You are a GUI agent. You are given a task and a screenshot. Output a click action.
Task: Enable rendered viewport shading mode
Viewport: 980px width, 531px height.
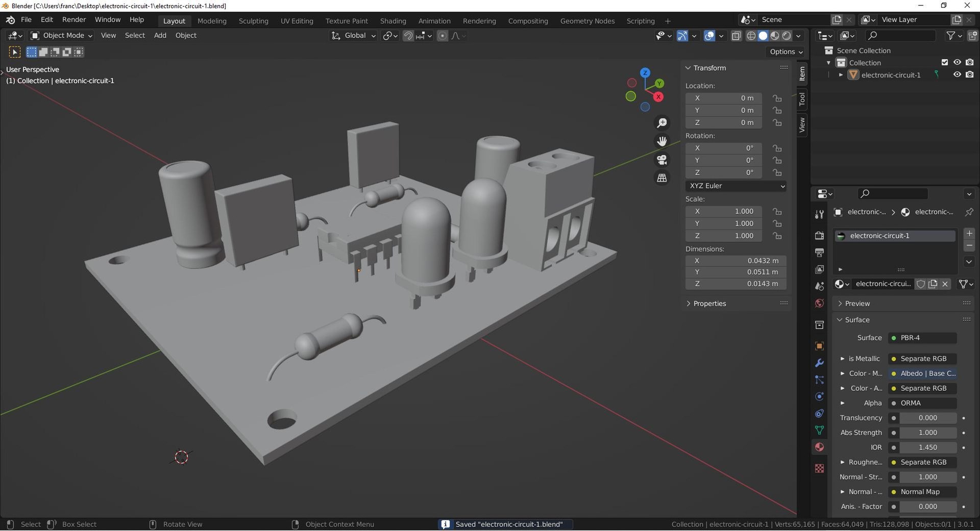click(x=787, y=36)
